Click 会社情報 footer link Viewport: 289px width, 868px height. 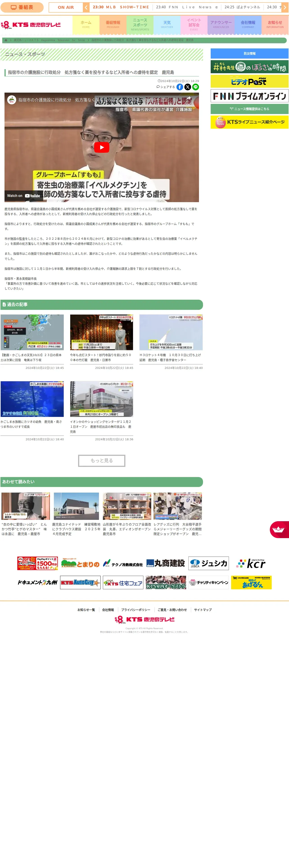click(x=108, y=610)
